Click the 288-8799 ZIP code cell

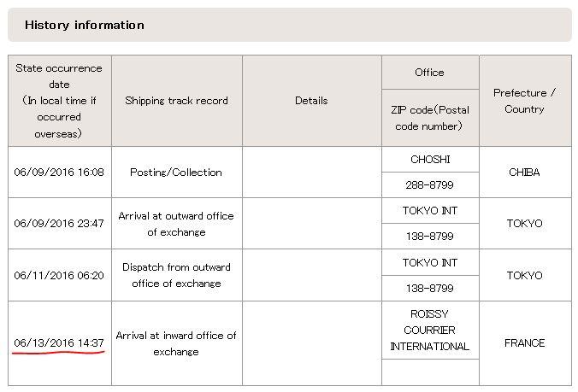click(430, 184)
